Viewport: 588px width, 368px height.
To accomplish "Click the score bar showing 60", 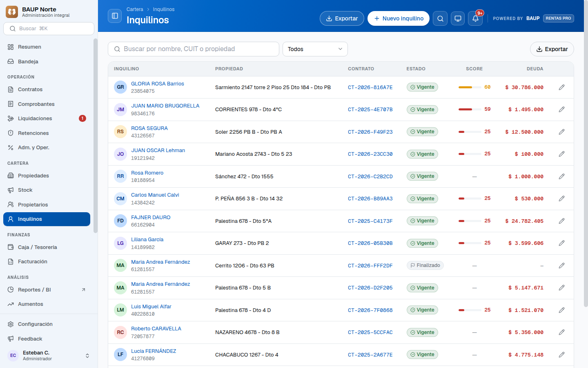I will [470, 87].
